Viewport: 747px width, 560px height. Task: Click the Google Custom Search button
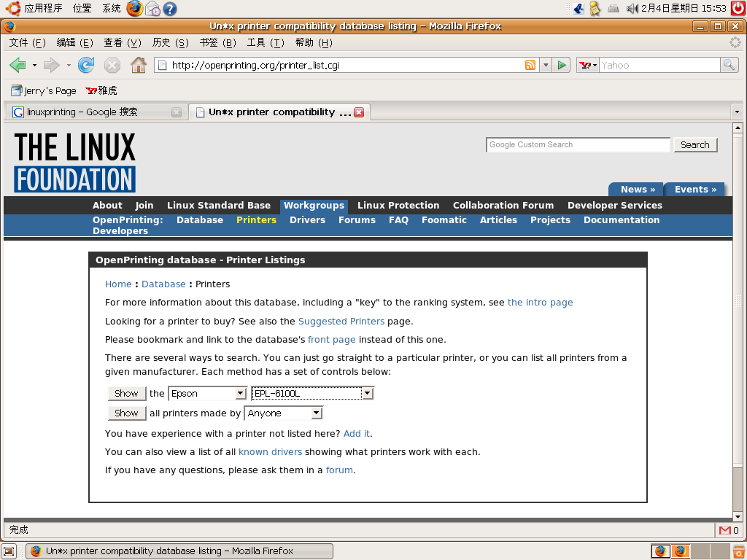pos(695,145)
